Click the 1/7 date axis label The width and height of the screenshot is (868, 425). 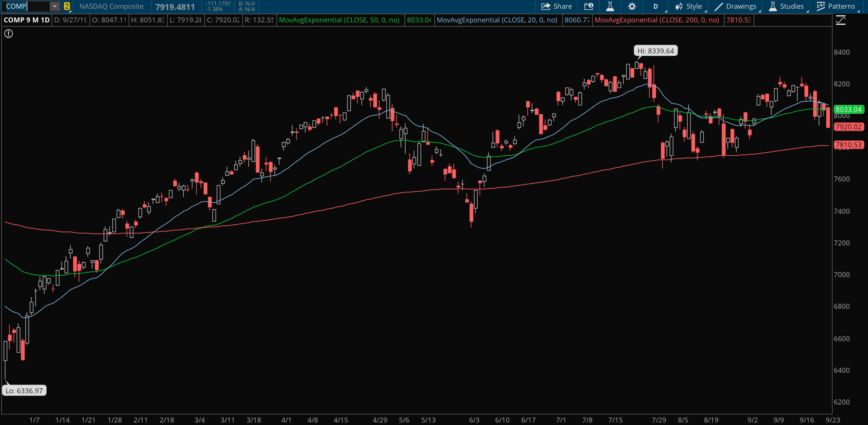tap(34, 420)
